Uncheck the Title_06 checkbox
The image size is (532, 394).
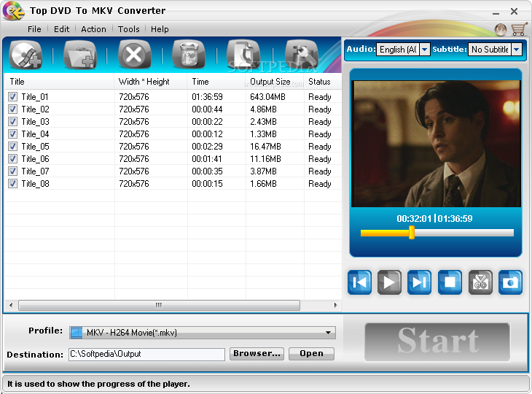point(12,159)
